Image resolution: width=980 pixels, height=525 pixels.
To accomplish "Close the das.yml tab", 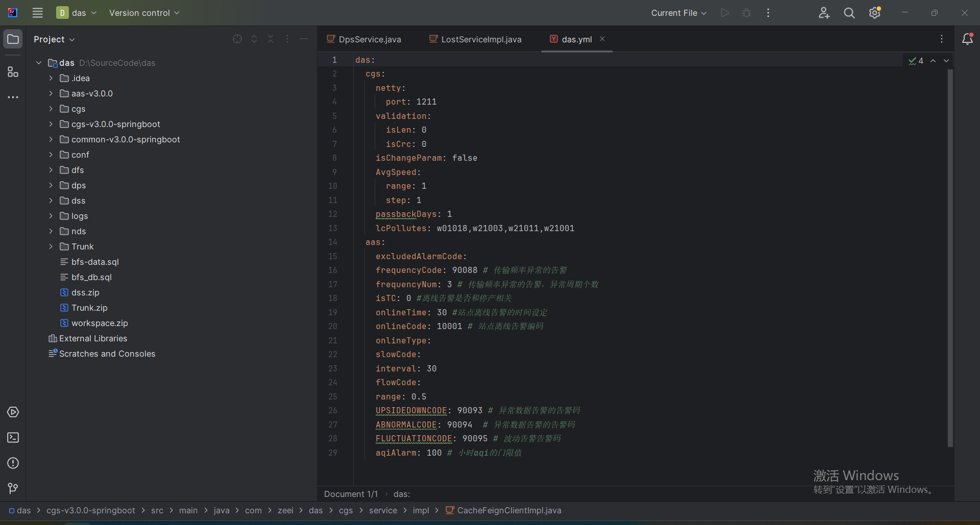I will click(x=602, y=39).
